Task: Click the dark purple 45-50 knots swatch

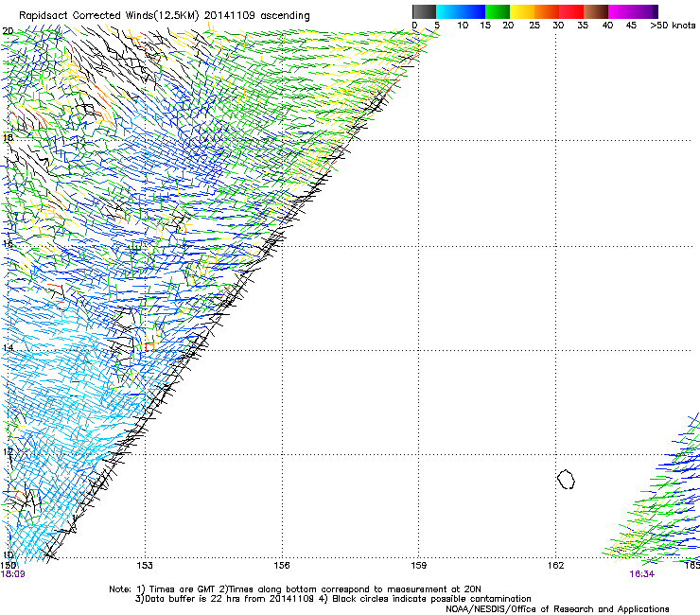Action: point(645,11)
